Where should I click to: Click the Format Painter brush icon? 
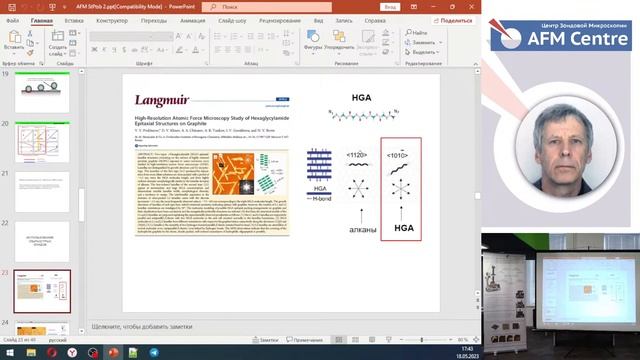pos(30,53)
